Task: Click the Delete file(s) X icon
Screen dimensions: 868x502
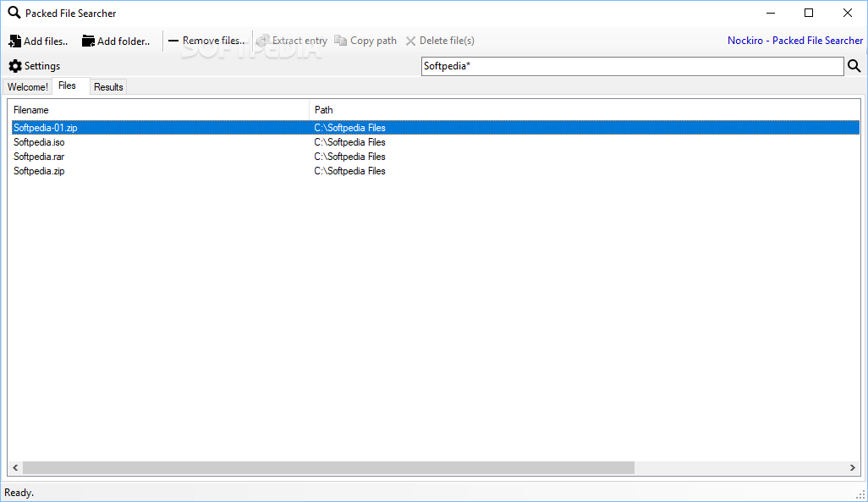Action: 411,41
